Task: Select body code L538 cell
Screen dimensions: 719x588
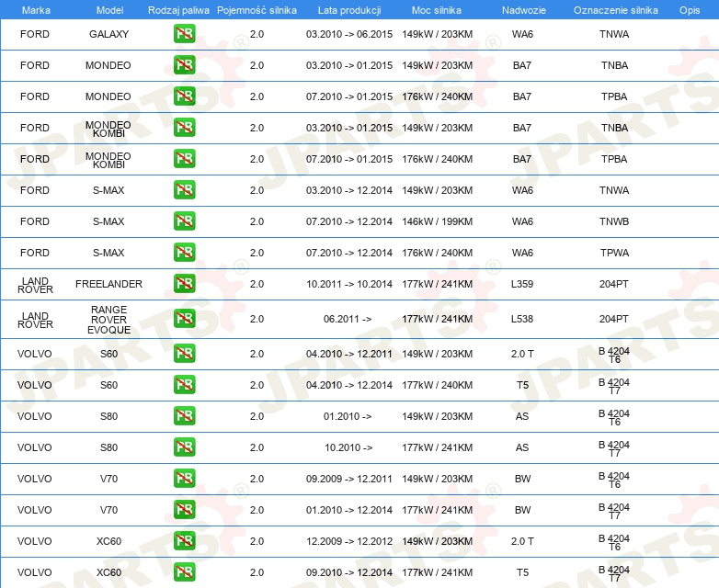Action: 522,319
